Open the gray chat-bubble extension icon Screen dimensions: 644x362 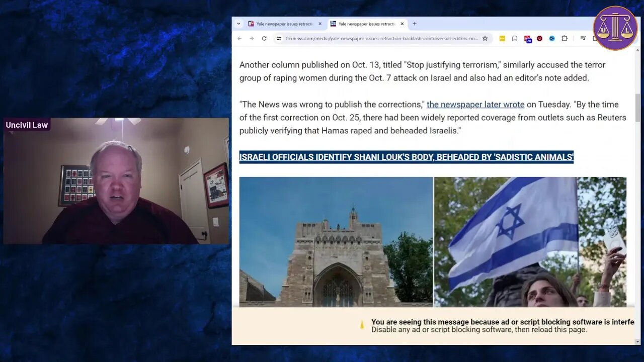[515, 38]
